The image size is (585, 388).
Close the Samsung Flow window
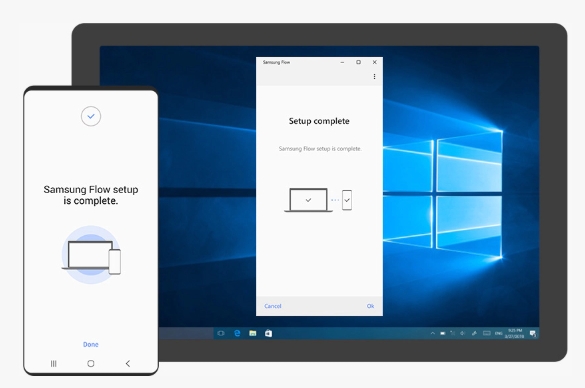tap(375, 62)
